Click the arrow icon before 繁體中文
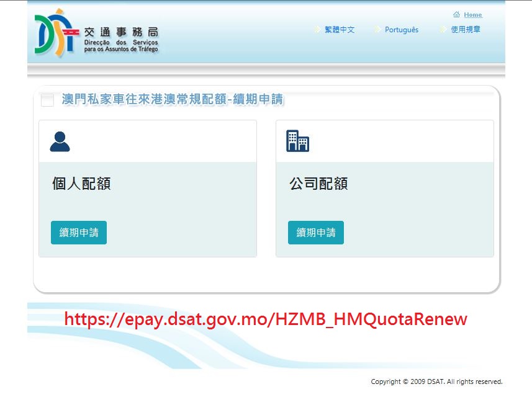532x397 pixels. 317,30
